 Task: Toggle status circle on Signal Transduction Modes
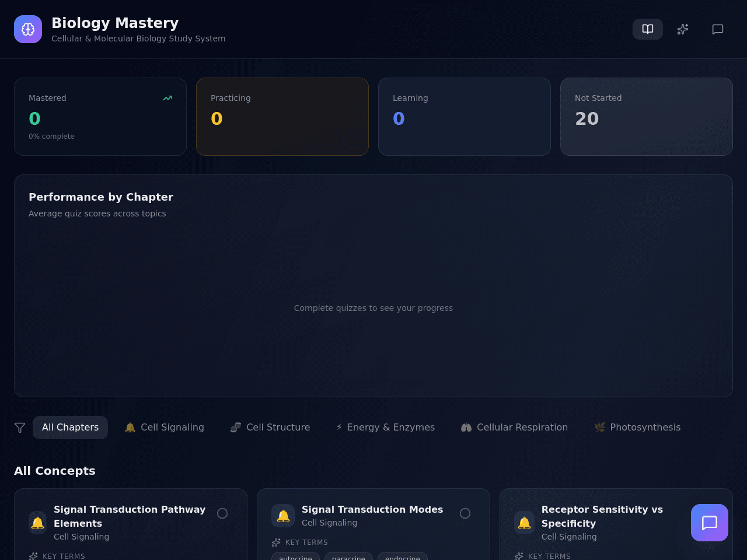tap(465, 513)
